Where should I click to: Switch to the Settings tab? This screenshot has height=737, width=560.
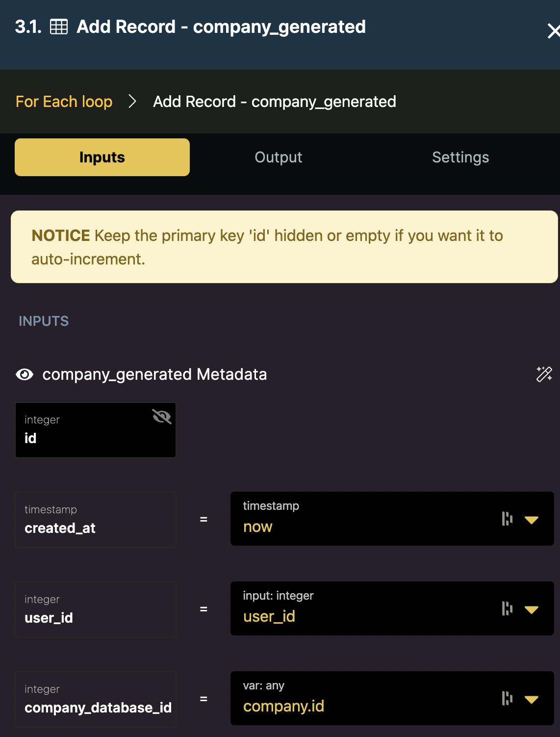(460, 158)
